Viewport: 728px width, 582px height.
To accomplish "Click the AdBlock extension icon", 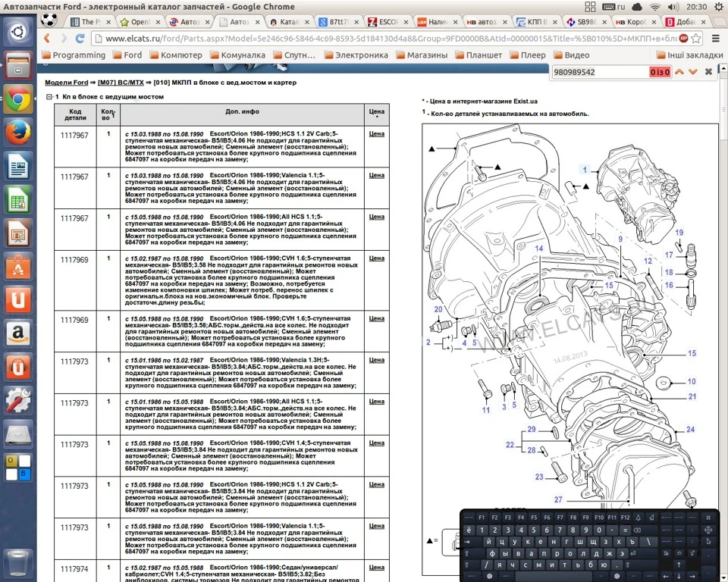I will click(x=683, y=38).
